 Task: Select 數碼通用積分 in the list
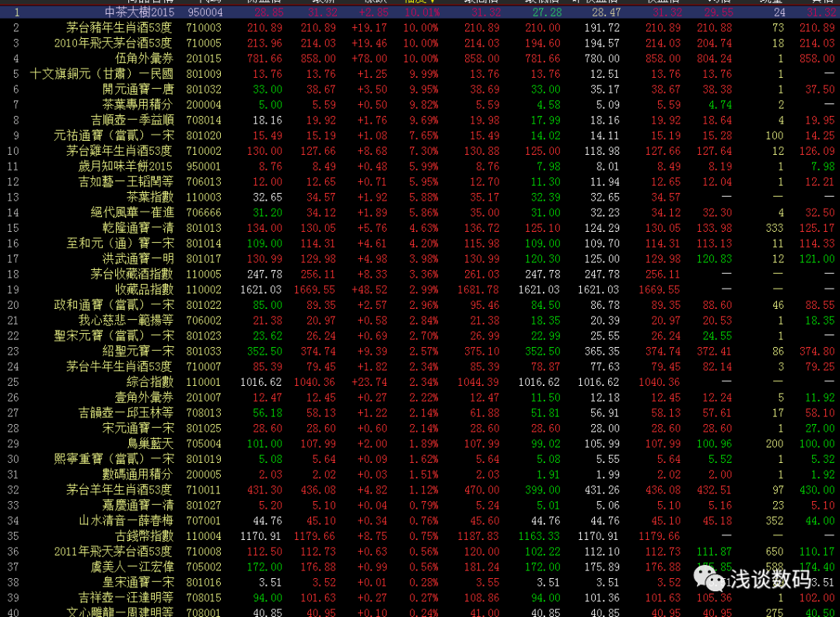coord(138,475)
